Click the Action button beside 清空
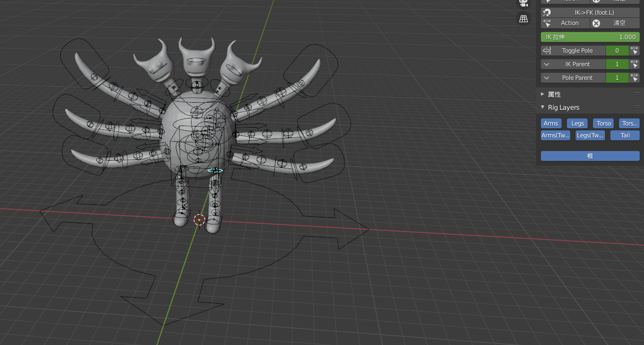Screen dimensions: 644x345 (565, 23)
